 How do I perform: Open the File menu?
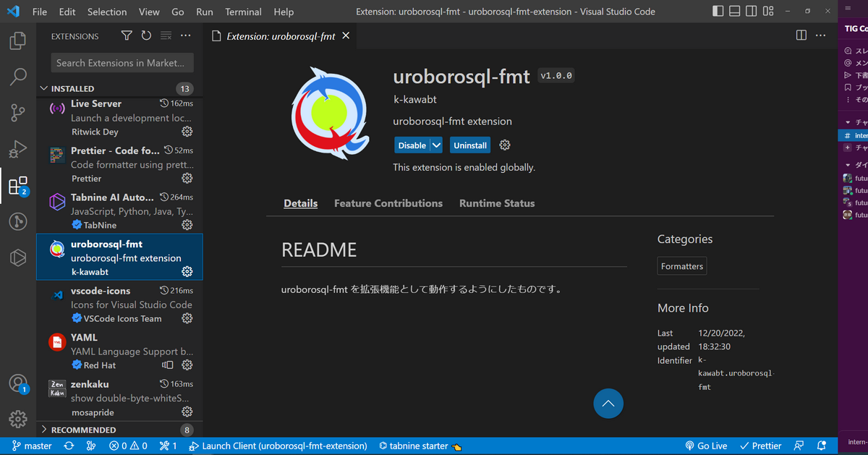pyautogui.click(x=40, y=12)
